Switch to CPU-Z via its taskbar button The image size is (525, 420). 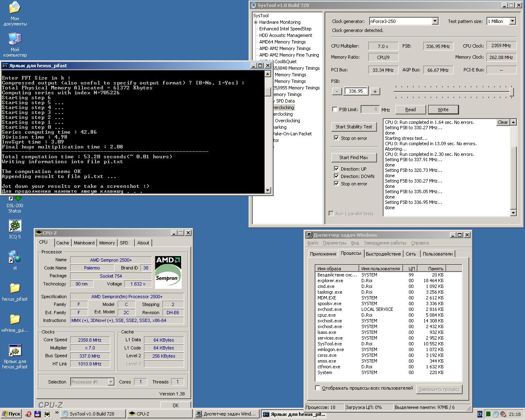tap(160, 414)
